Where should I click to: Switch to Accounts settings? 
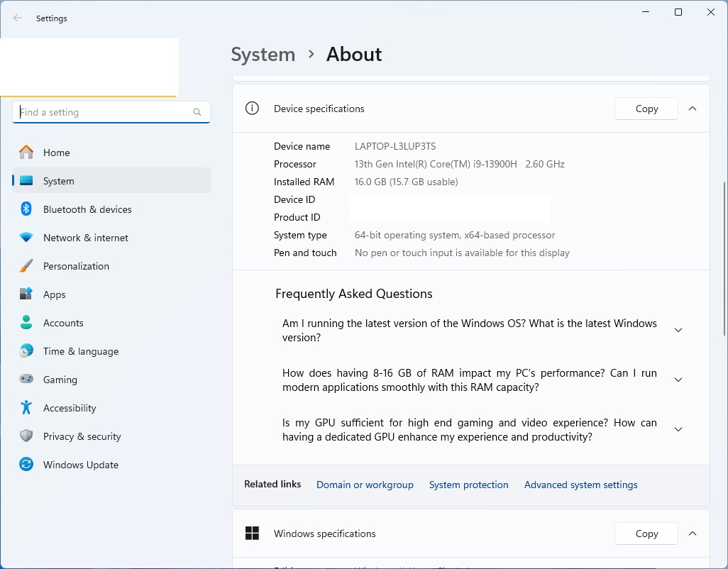(111, 322)
